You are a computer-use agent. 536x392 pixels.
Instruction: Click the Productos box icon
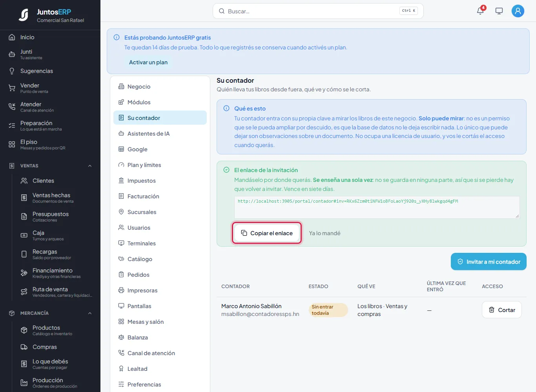24,330
